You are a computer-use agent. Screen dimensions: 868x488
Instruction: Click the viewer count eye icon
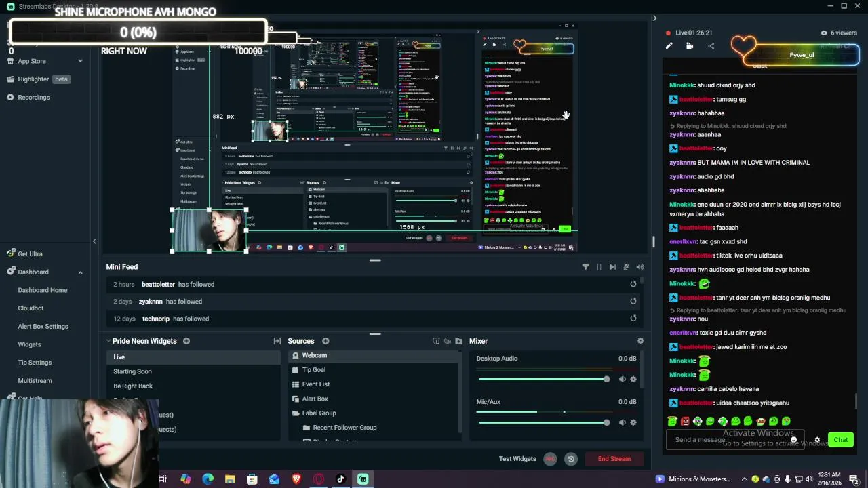click(824, 33)
